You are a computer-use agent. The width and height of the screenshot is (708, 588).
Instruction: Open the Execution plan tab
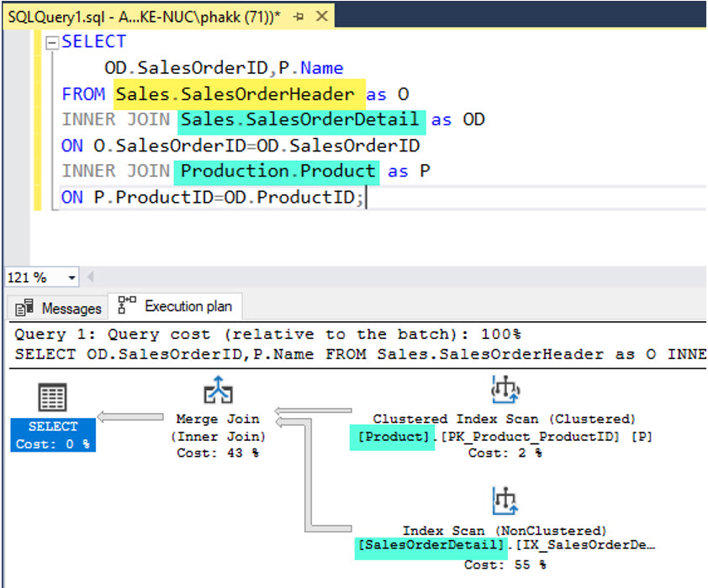[177, 306]
